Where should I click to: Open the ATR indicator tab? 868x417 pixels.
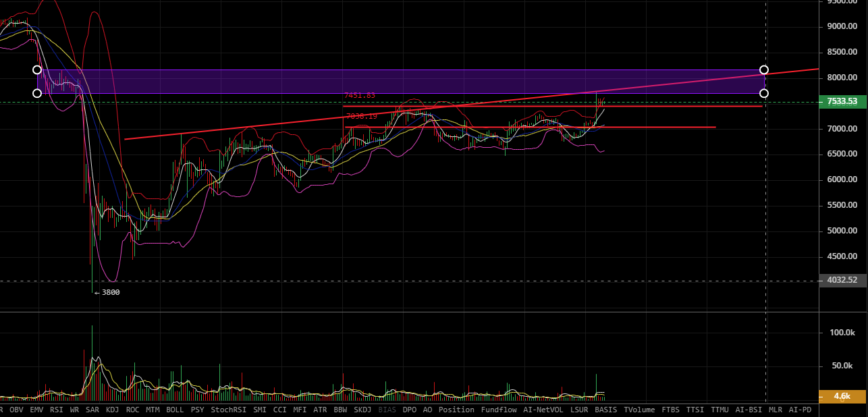[x=320, y=410]
